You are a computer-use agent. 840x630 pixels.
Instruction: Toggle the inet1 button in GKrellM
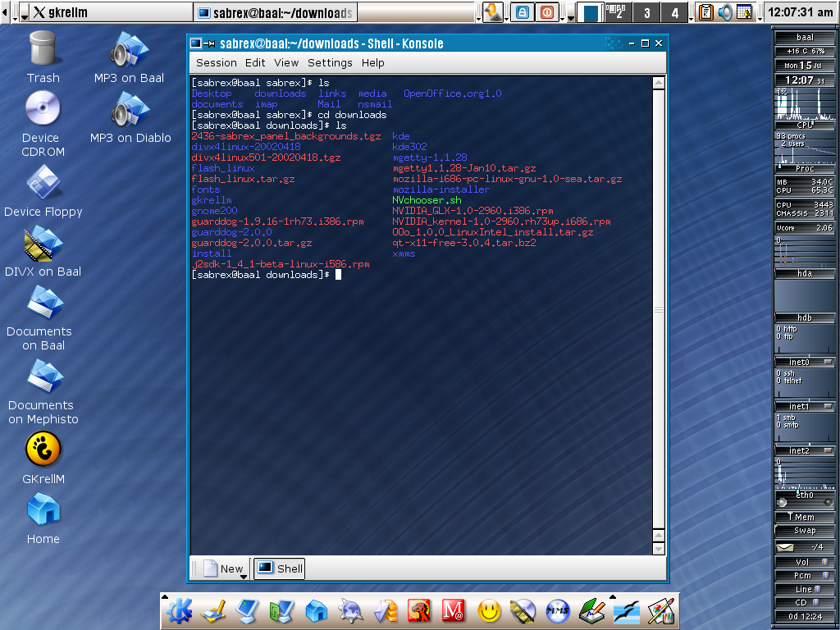829,406
